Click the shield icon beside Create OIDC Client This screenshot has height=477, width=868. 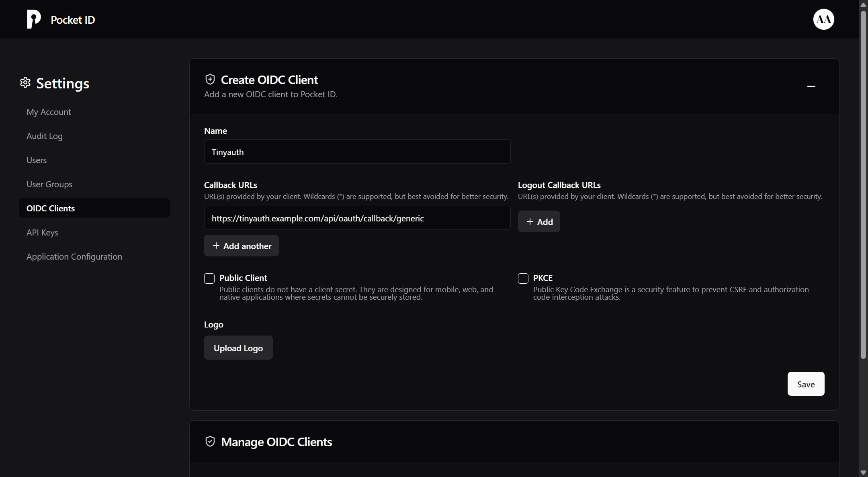(x=210, y=80)
